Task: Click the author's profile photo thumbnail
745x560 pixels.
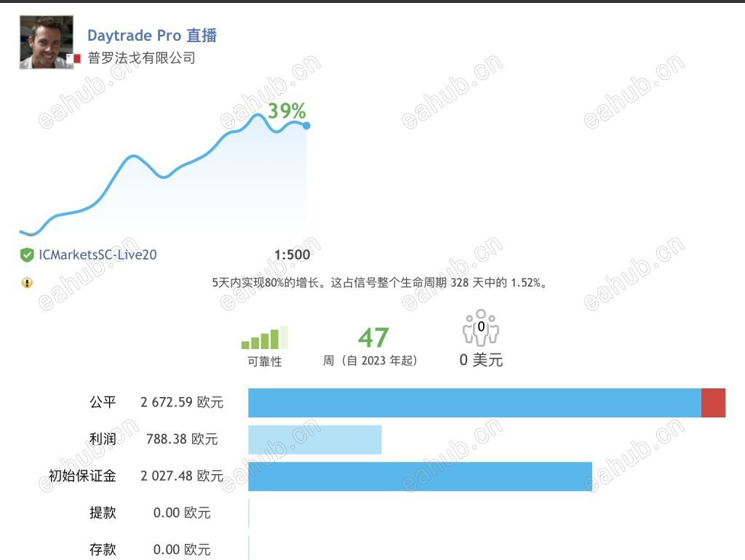Action: (47, 42)
